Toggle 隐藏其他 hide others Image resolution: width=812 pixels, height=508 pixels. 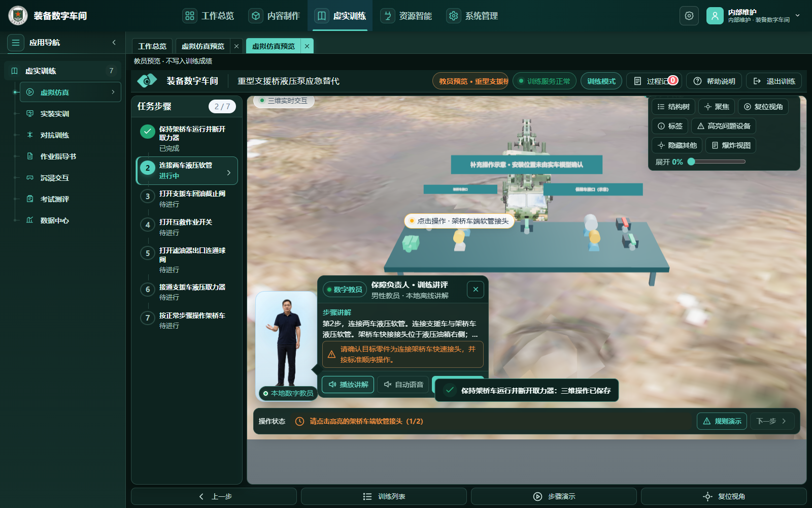(677, 145)
